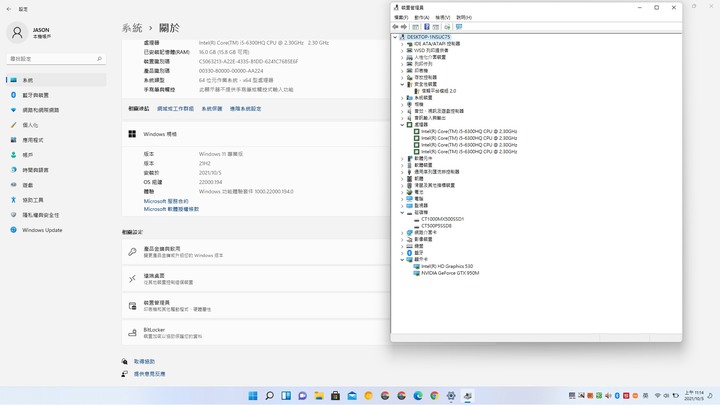Click the JASON user profile avatar

tap(17, 33)
